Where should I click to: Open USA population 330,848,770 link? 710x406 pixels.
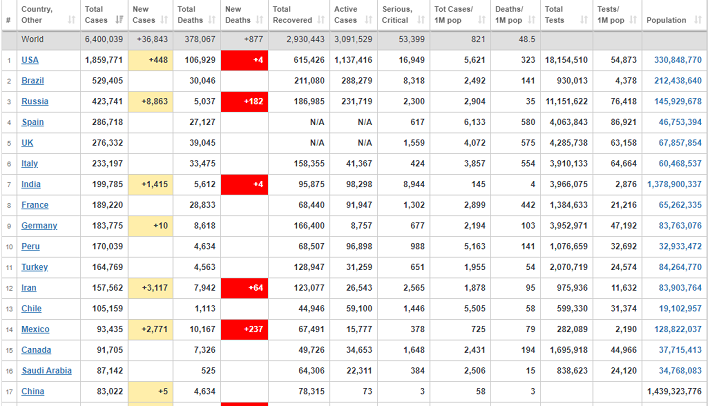(x=677, y=60)
